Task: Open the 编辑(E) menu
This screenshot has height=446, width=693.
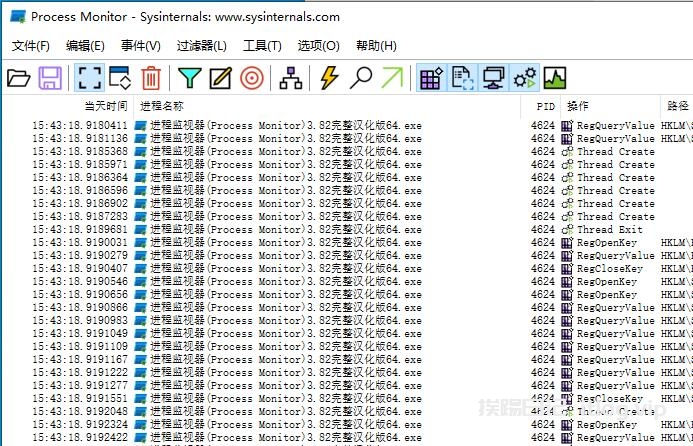Action: tap(85, 46)
